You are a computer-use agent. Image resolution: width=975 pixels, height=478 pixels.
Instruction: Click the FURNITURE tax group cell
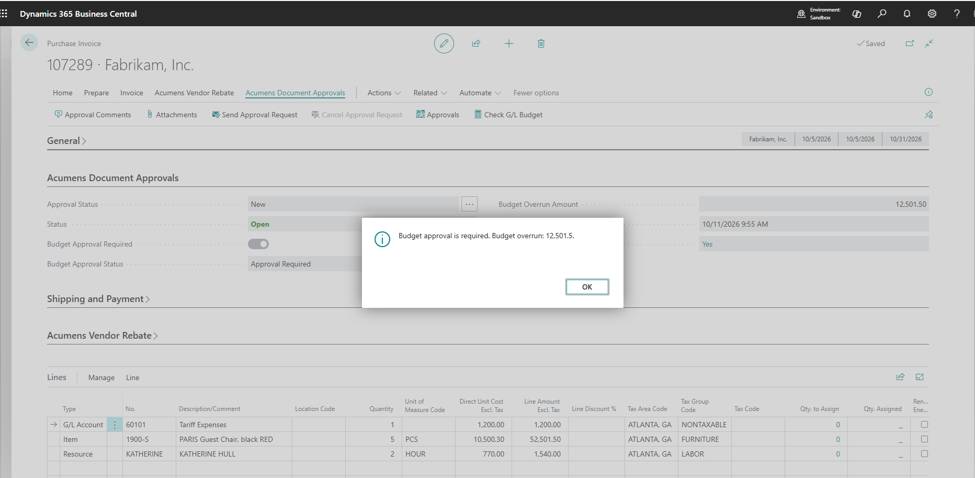click(x=705, y=439)
